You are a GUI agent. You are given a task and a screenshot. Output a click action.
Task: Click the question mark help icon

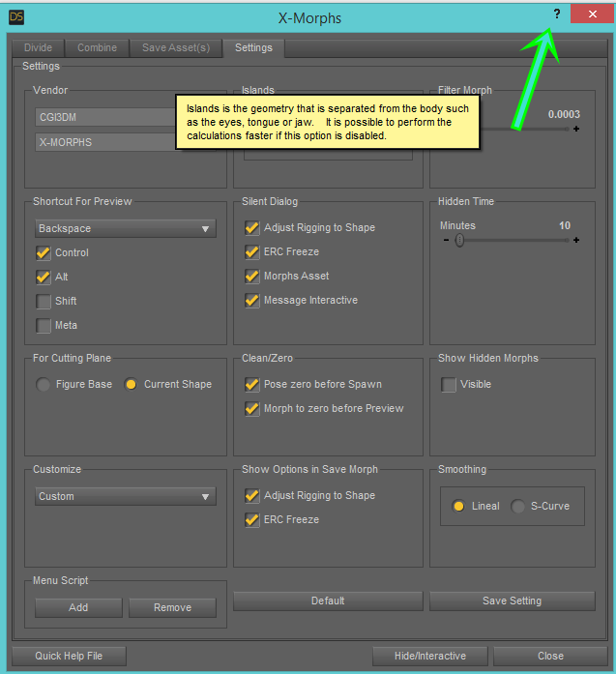(557, 15)
